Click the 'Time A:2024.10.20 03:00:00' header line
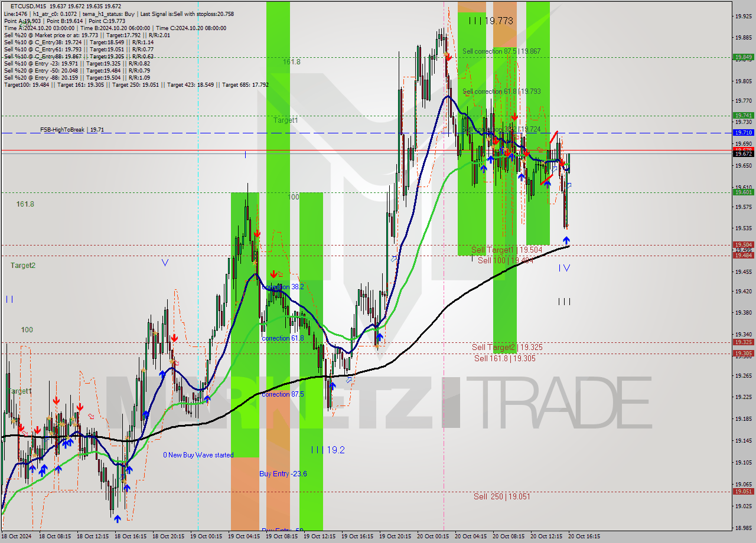Viewport: 756px width, 543px height. click(x=115, y=28)
